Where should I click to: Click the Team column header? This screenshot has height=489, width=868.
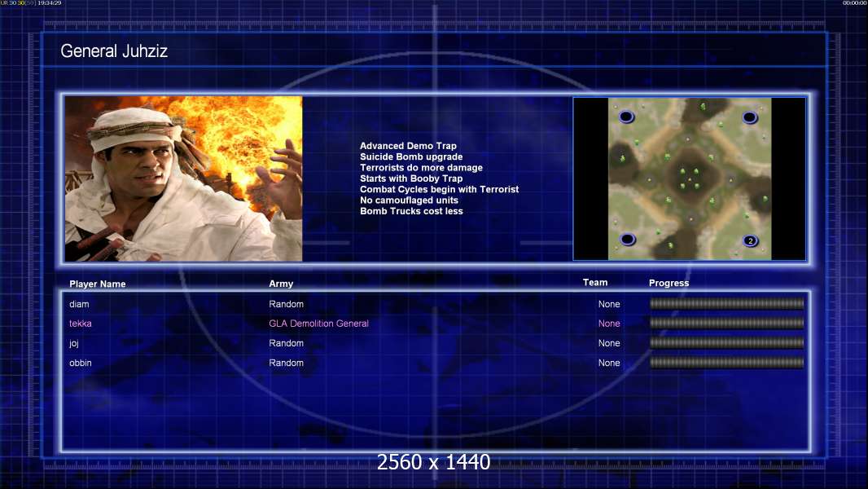[595, 283]
